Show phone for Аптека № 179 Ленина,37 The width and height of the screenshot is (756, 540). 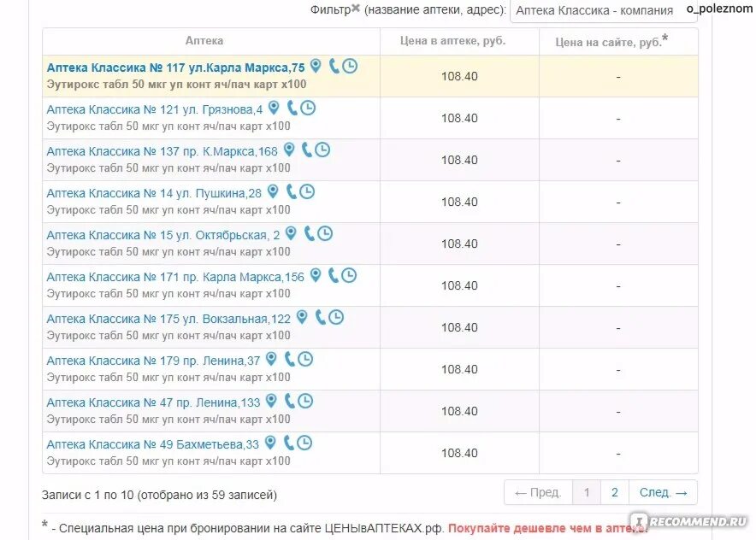289,359
